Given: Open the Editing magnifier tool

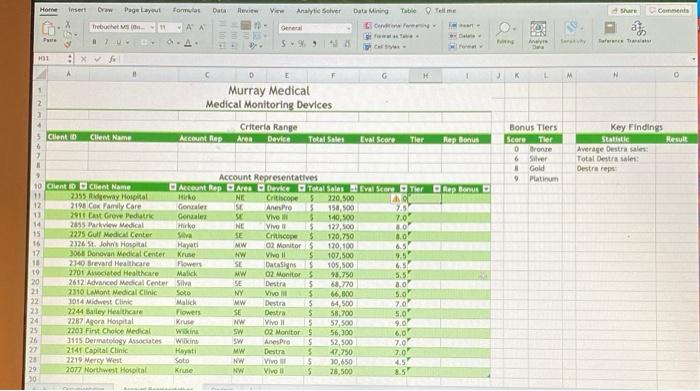Looking at the screenshot, I should pos(504,29).
